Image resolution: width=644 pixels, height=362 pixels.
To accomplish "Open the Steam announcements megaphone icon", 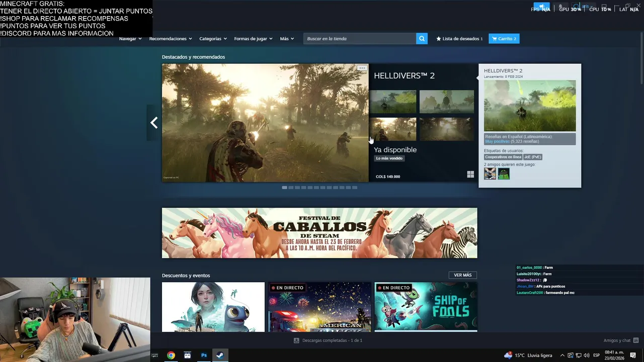I will click(x=542, y=8).
